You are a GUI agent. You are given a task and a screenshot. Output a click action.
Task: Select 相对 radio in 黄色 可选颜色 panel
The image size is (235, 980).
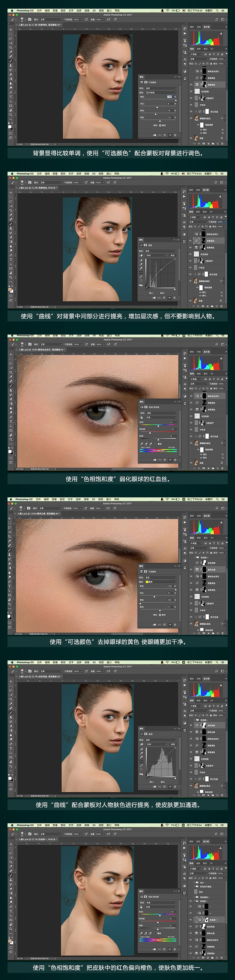[152, 615]
